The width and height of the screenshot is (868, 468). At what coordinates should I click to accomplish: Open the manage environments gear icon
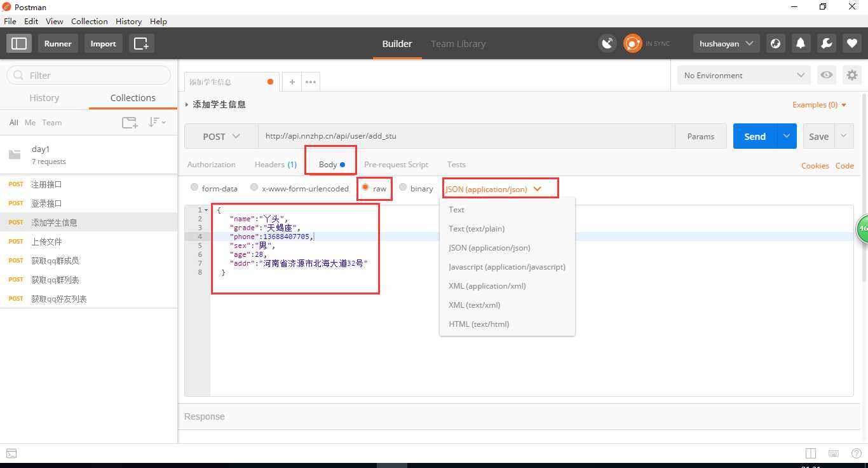[x=851, y=75]
